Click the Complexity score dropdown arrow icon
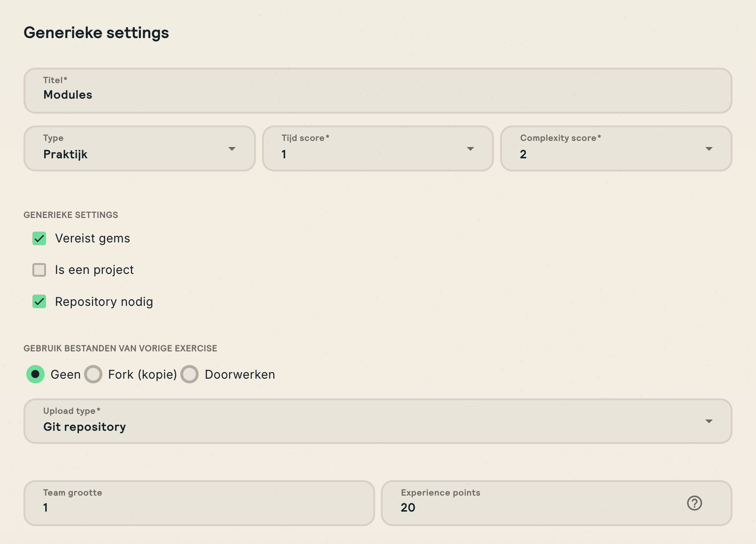Screen dimensions: 756x544 [709, 149]
